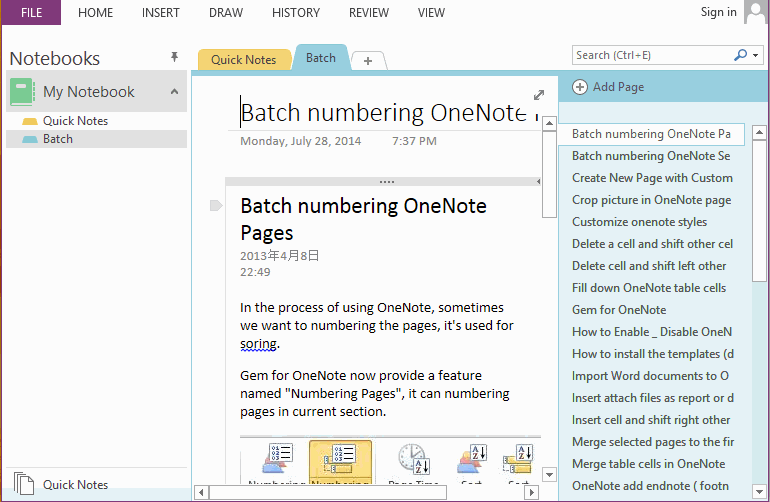770x502 pixels.
Task: Open the Quick Notes section tab
Action: tap(244, 59)
